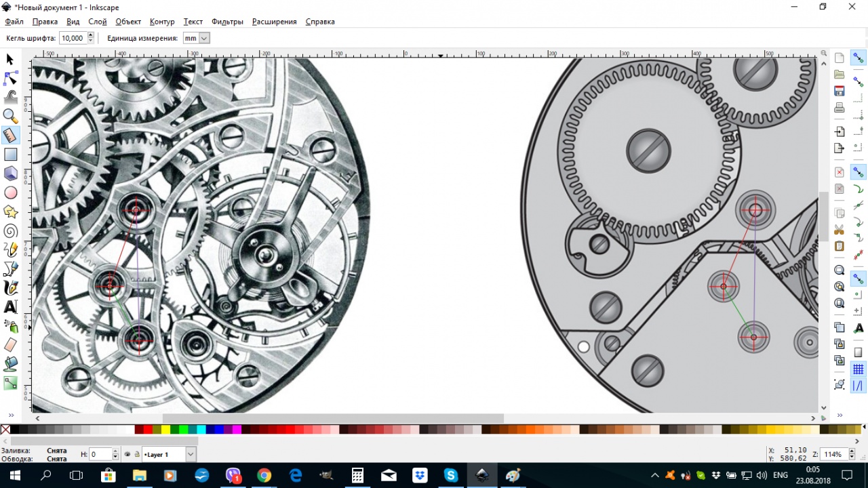The height and width of the screenshot is (488, 868).
Task: Expand the Layer 1 layer selector
Action: coord(191,454)
